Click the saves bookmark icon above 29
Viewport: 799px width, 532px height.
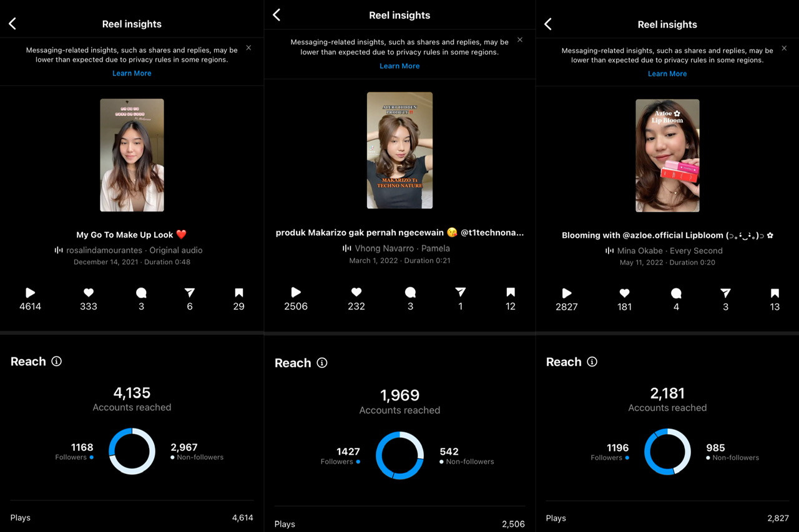(x=238, y=293)
